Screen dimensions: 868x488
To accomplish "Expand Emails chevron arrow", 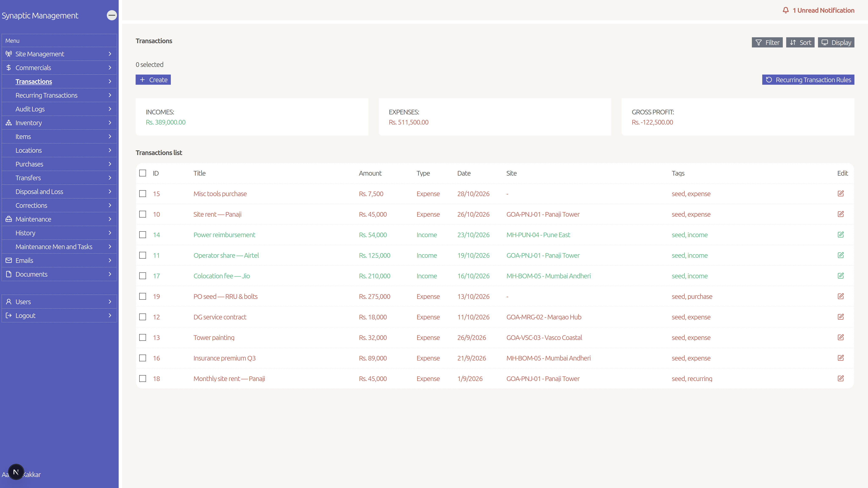I will (x=110, y=260).
